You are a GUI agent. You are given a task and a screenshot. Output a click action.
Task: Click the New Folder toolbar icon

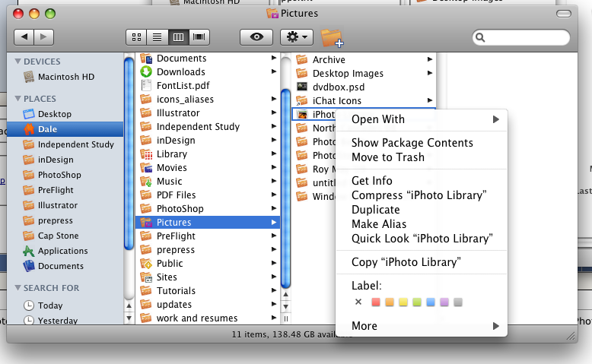332,38
